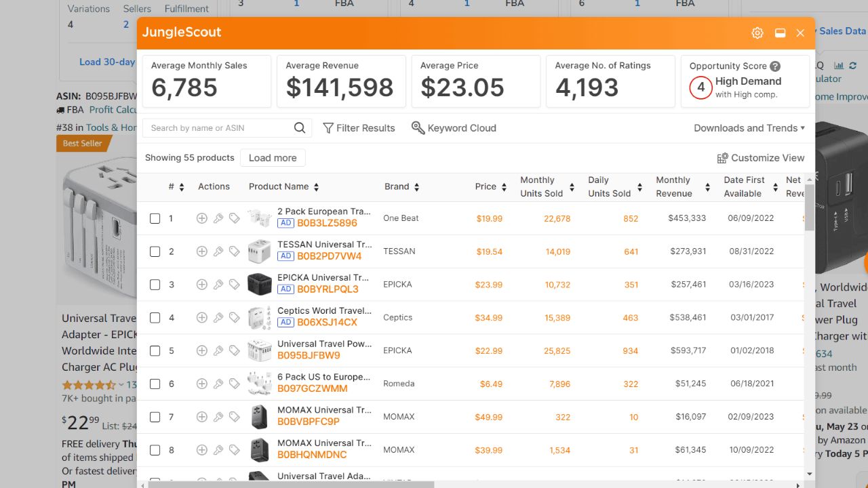Sort by Product Name column
The height and width of the screenshot is (488, 868).
click(316, 187)
